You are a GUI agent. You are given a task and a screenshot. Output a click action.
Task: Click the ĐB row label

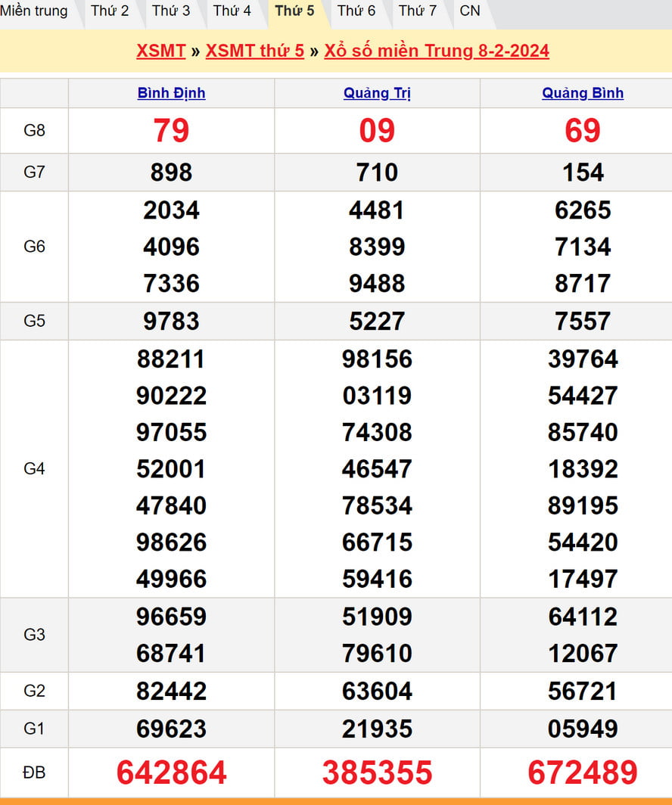(x=34, y=772)
